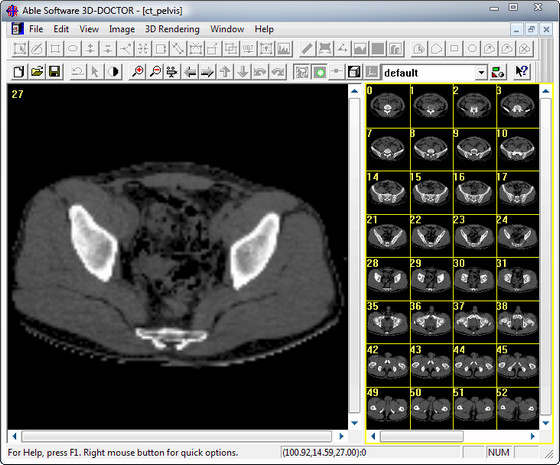
Task: Open the Image menu
Action: [x=122, y=29]
